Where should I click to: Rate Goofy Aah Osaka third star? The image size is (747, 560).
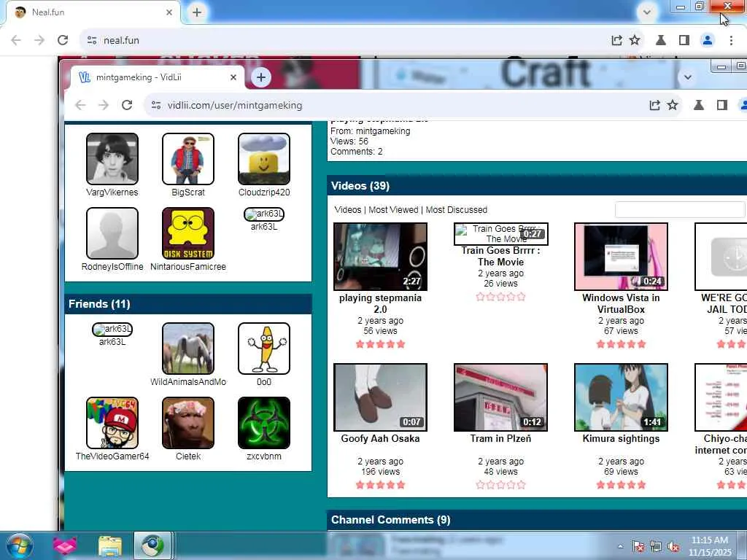380,485
